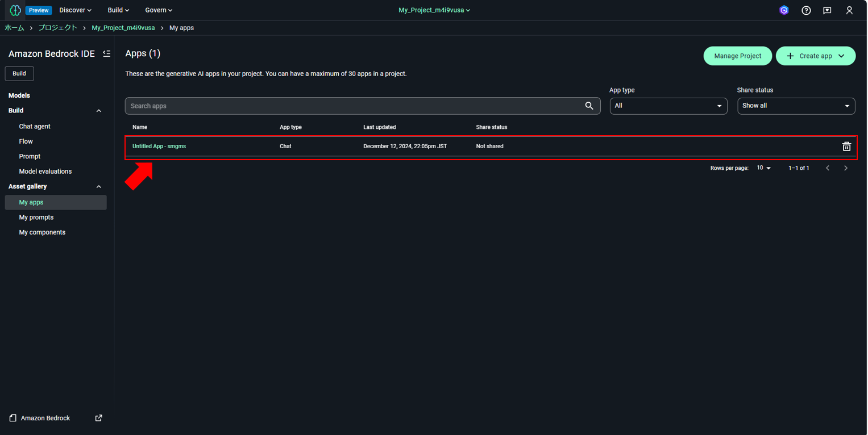This screenshot has width=868, height=435.
Task: Go to the next page arrow
Action: [x=846, y=168]
